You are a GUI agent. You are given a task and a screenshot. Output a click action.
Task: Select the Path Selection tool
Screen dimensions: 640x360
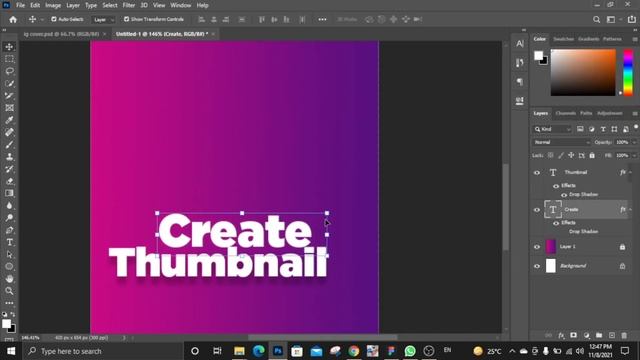click(9, 255)
